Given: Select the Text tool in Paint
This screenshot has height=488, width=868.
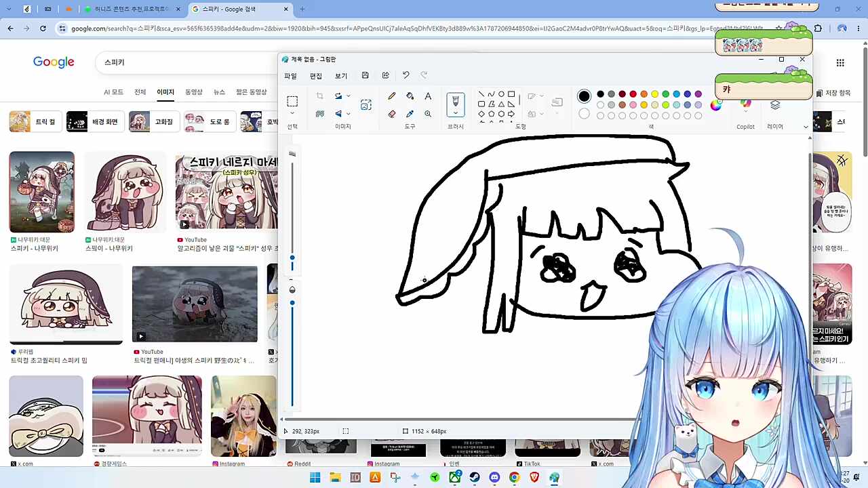Looking at the screenshot, I should [428, 96].
